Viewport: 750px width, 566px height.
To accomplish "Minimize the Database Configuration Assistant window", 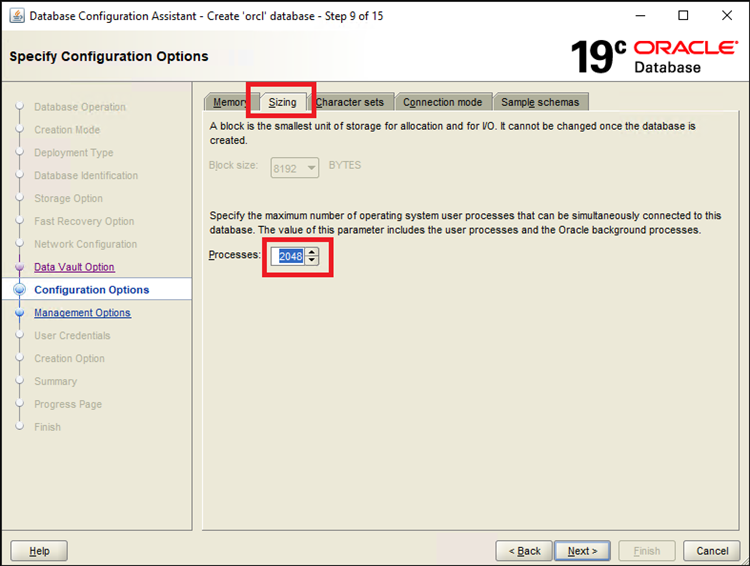I will [640, 16].
